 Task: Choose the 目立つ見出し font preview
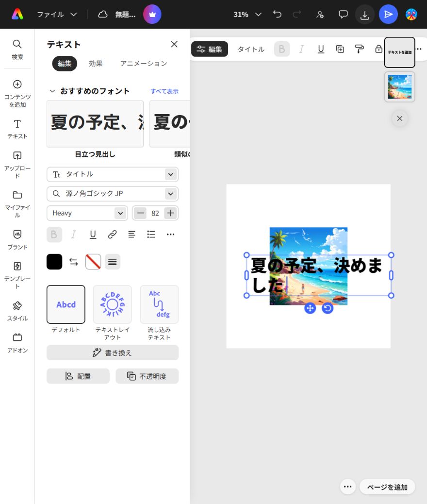(x=95, y=124)
